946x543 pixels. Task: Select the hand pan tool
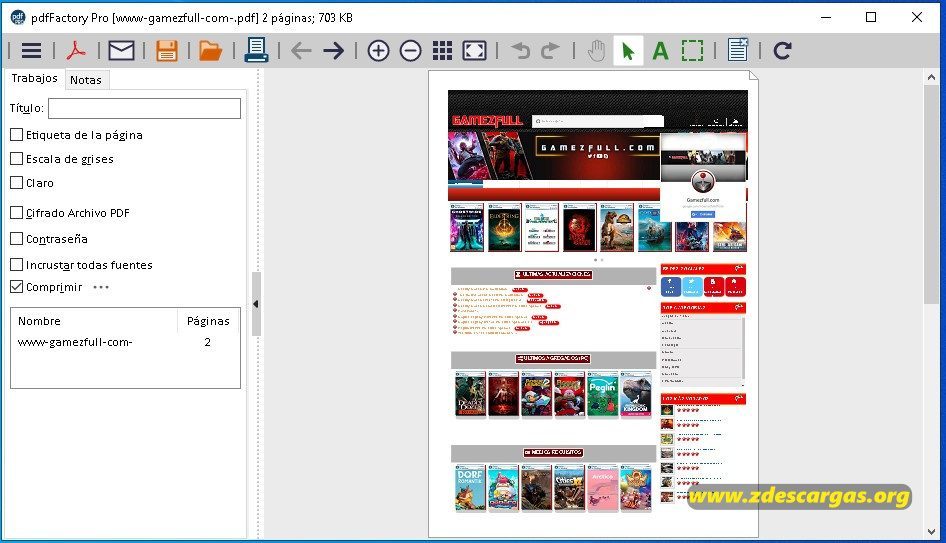596,51
